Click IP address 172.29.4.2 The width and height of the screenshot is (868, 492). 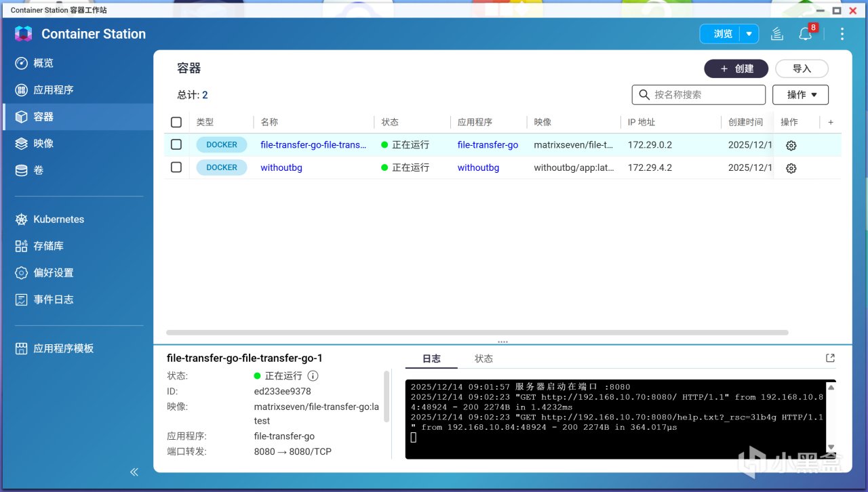(x=650, y=168)
